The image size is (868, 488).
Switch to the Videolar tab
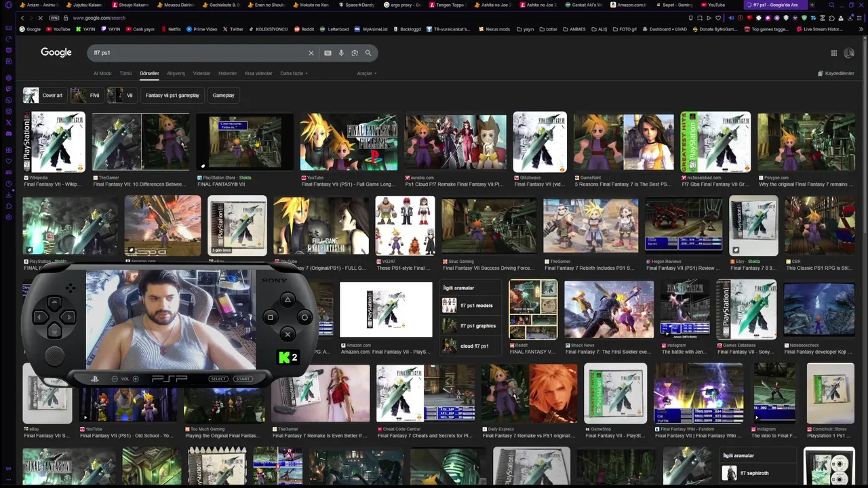tap(201, 73)
